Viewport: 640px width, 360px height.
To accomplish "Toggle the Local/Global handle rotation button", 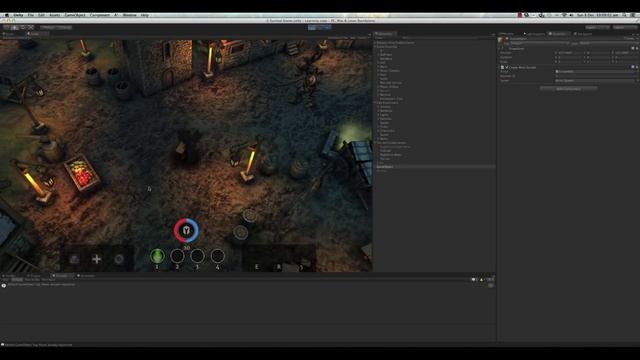I will click(64, 27).
